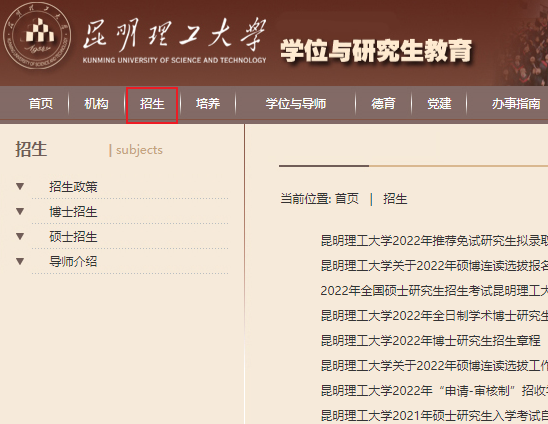548x424 pixels.
Task: Expand the 硕士招生 triangle arrow
Action: pyautogui.click(x=20, y=237)
